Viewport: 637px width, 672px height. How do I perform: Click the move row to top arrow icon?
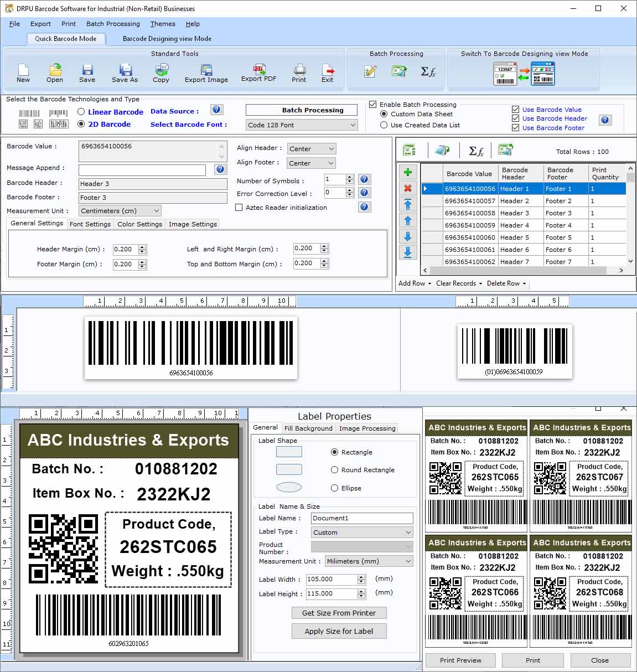tap(408, 204)
